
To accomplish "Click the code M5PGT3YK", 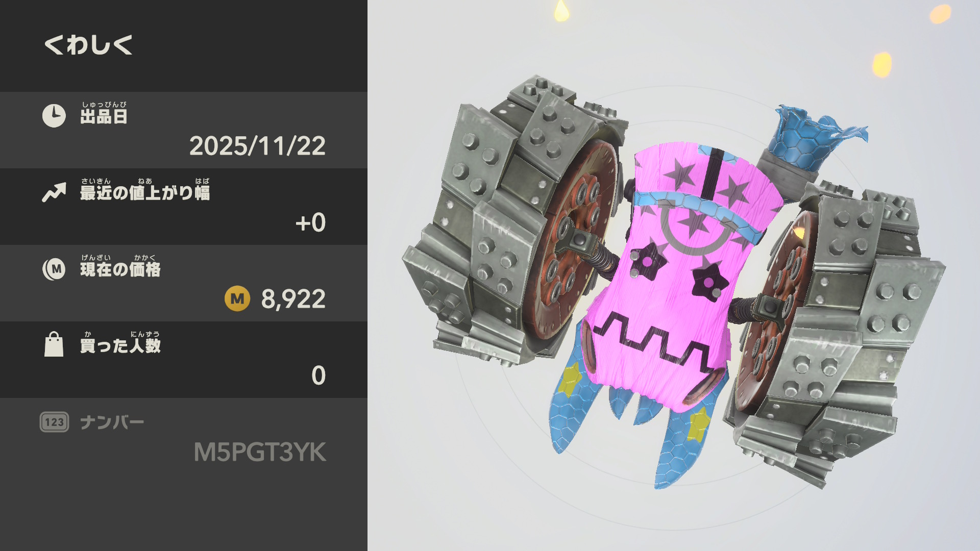I will [x=260, y=452].
